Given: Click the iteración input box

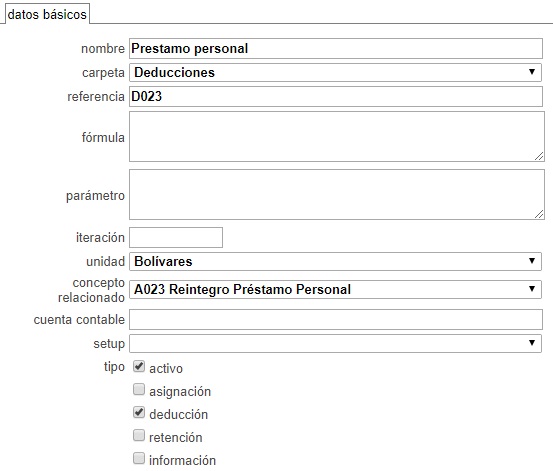Looking at the screenshot, I should pos(176,237).
